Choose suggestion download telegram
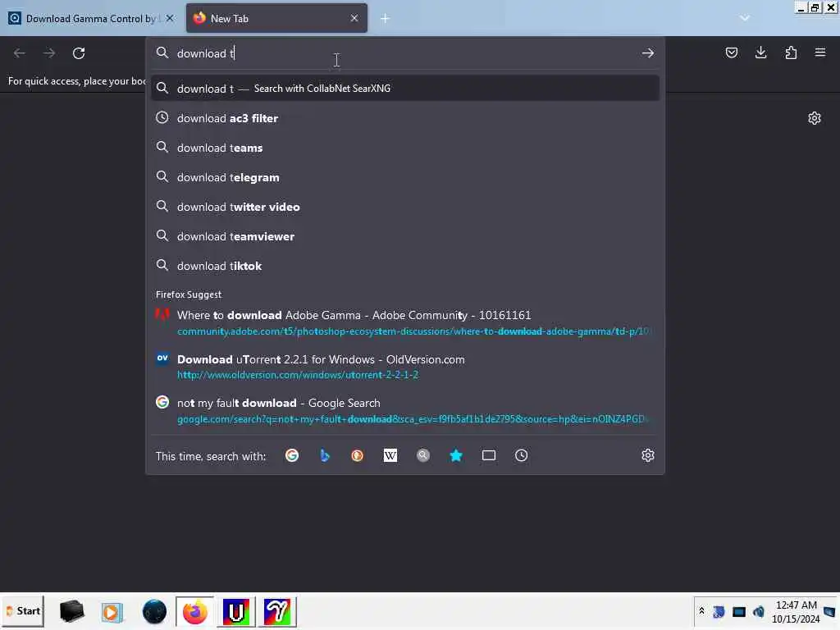Image resolution: width=840 pixels, height=630 pixels. 405,177
